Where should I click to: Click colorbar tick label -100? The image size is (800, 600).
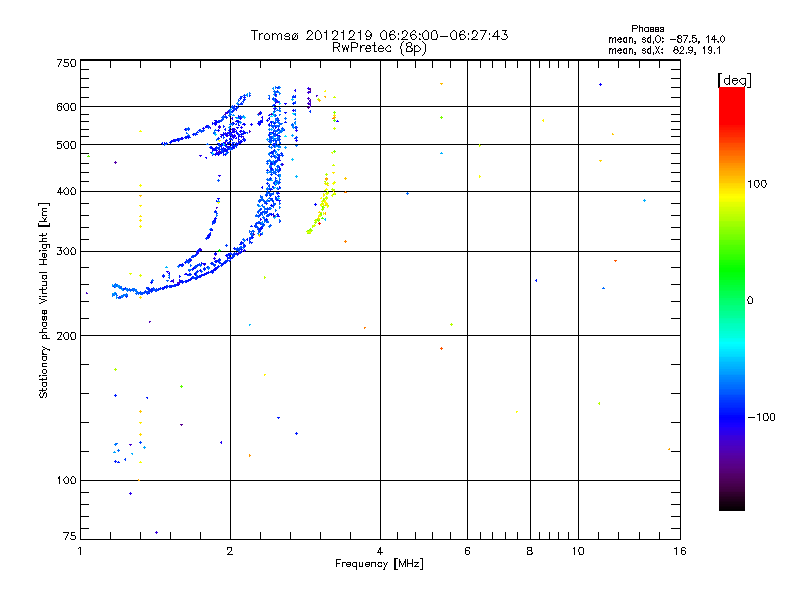point(762,417)
